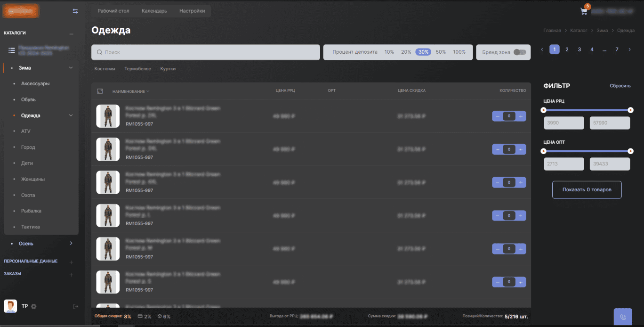
Task: Click thumbnail of the p. 2XL suit
Action: tap(108, 116)
